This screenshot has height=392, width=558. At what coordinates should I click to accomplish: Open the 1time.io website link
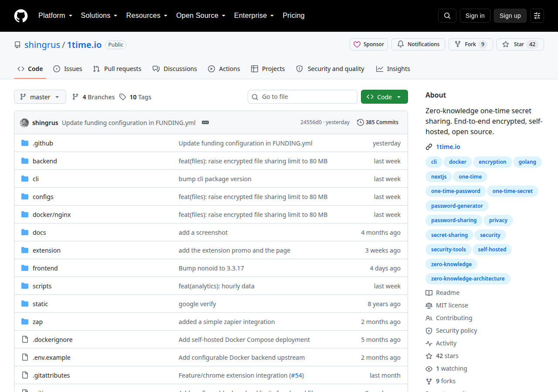pyautogui.click(x=448, y=147)
